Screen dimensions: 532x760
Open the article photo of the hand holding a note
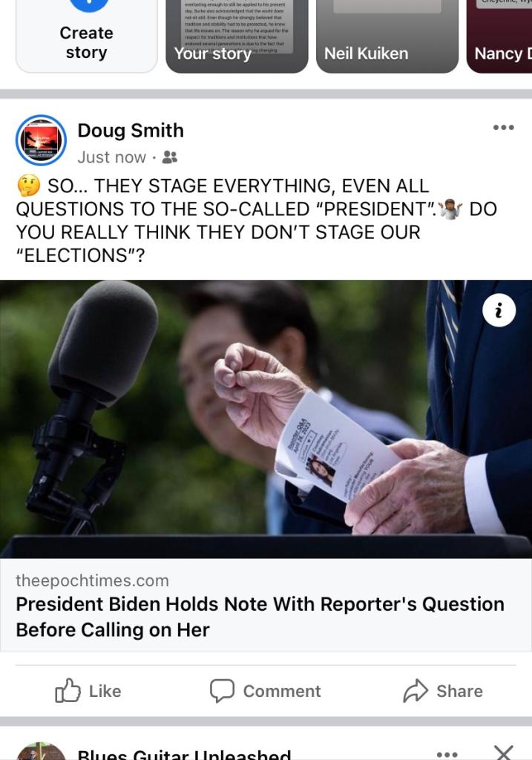click(266, 419)
